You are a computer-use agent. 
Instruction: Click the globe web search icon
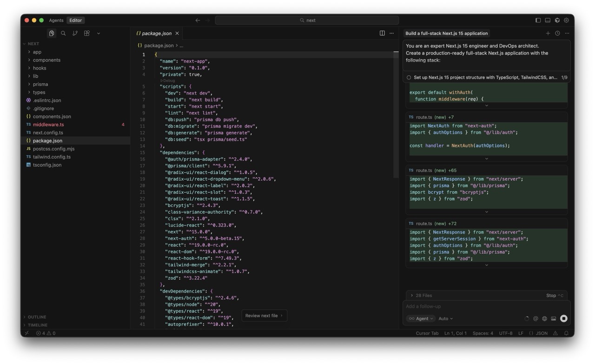[x=544, y=318]
